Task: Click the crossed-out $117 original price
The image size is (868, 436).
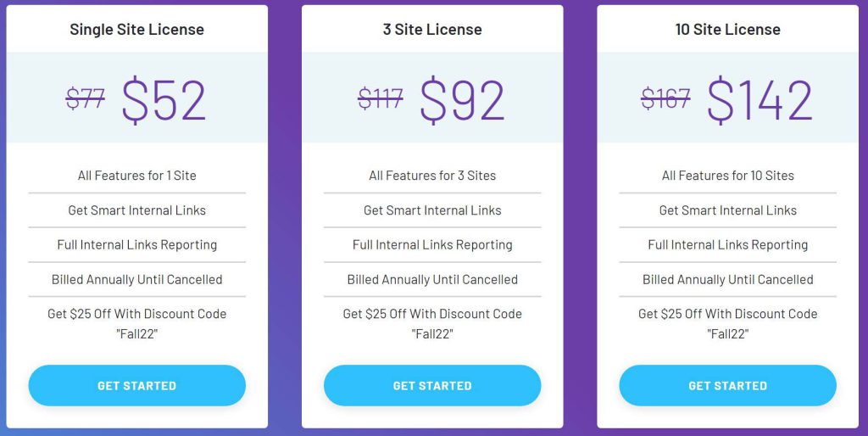Action: tap(381, 99)
